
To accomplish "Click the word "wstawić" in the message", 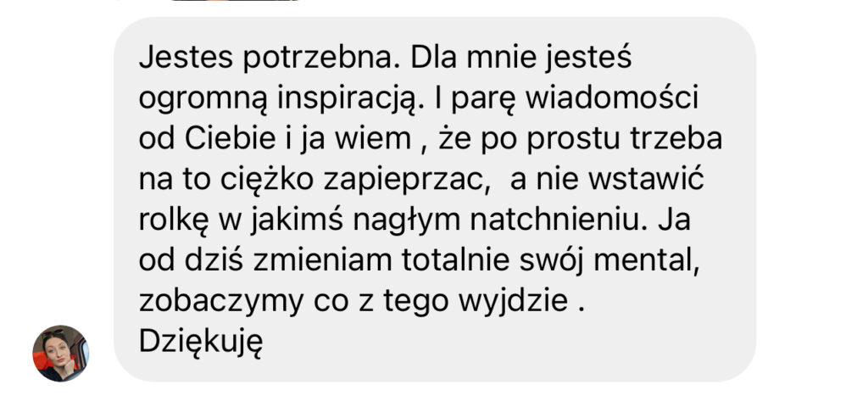I will click(x=645, y=180).
